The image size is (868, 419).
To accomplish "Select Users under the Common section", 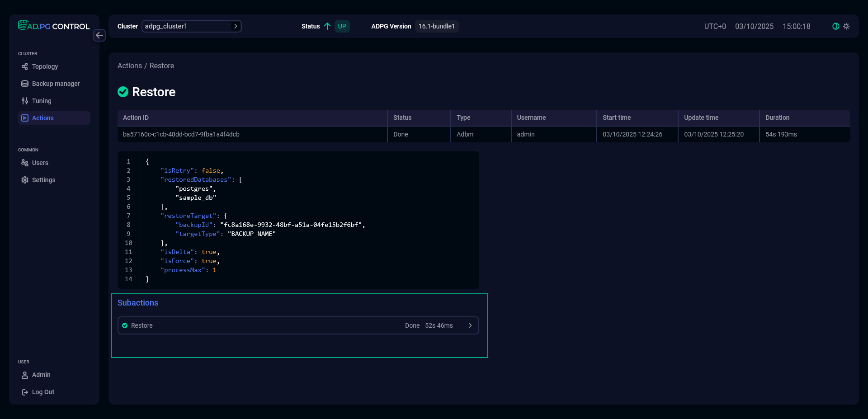I will [40, 163].
